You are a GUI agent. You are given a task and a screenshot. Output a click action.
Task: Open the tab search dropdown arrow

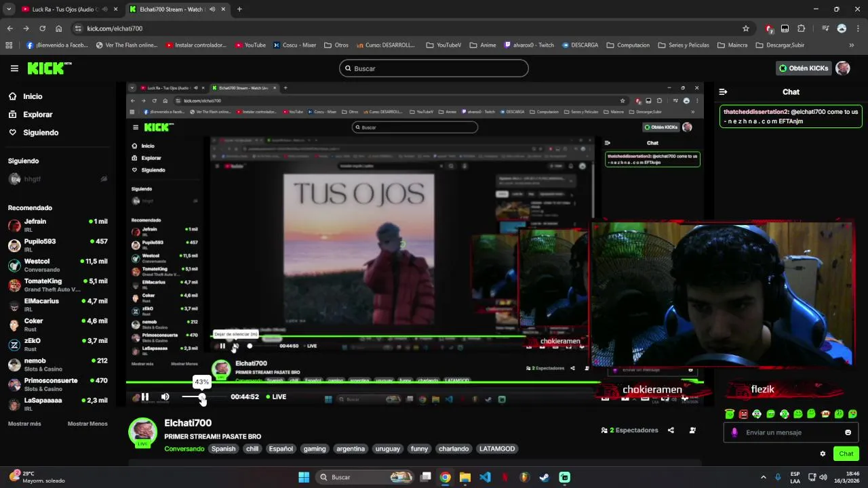[x=9, y=9]
